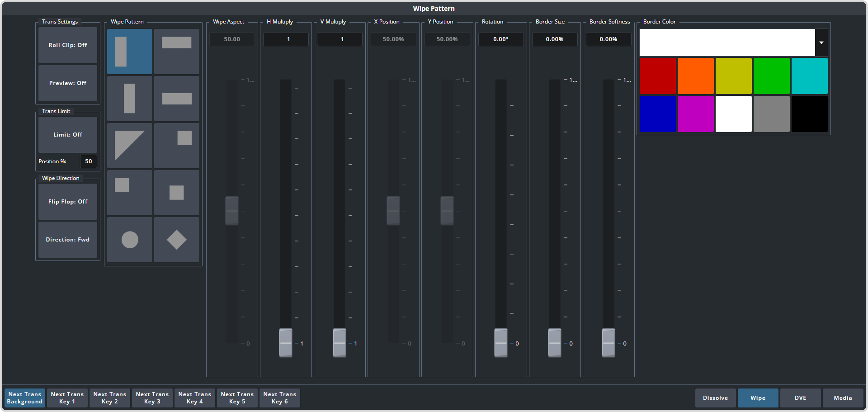Click the H-Multiply slider handle
The width and height of the screenshot is (868, 412).
coord(286,343)
